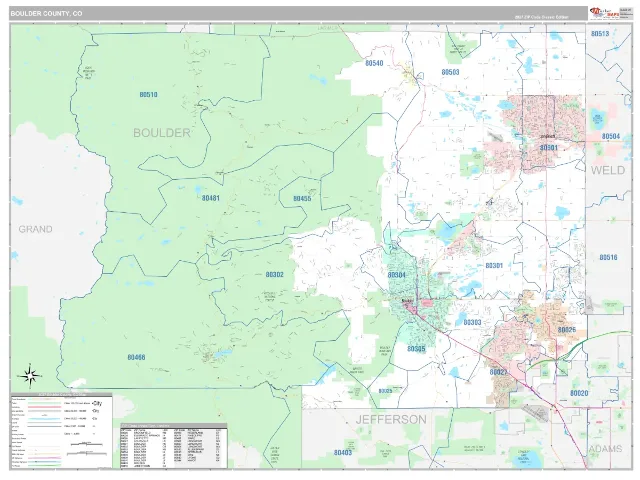Select ZIP code label 80303
The width and height of the screenshot is (640, 480).
coord(472,322)
